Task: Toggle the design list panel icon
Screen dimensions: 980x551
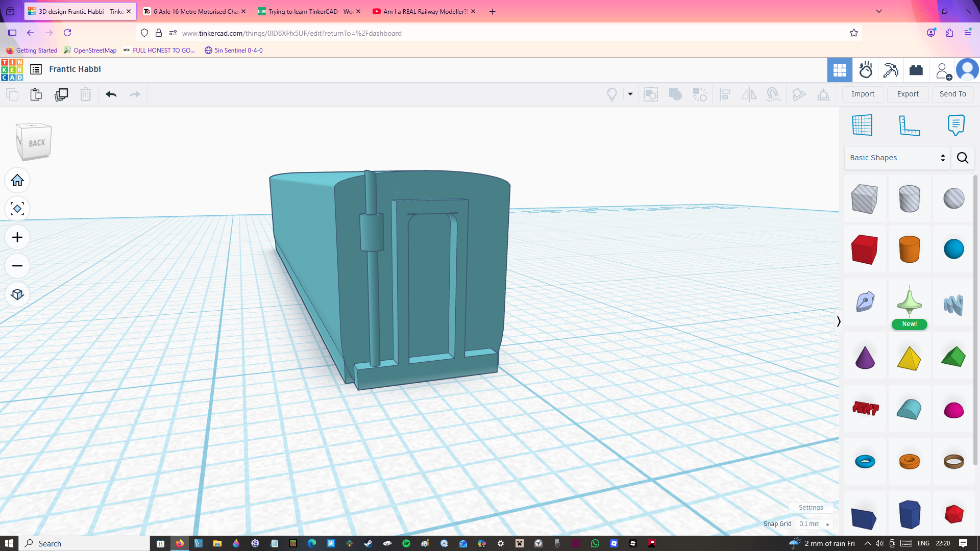Action: pyautogui.click(x=36, y=69)
